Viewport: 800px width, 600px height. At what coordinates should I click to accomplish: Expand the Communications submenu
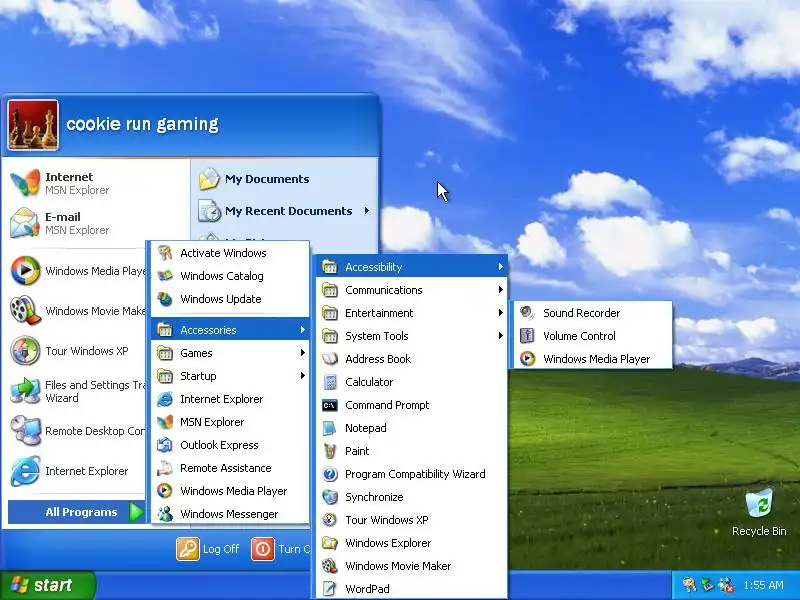pyautogui.click(x=411, y=290)
